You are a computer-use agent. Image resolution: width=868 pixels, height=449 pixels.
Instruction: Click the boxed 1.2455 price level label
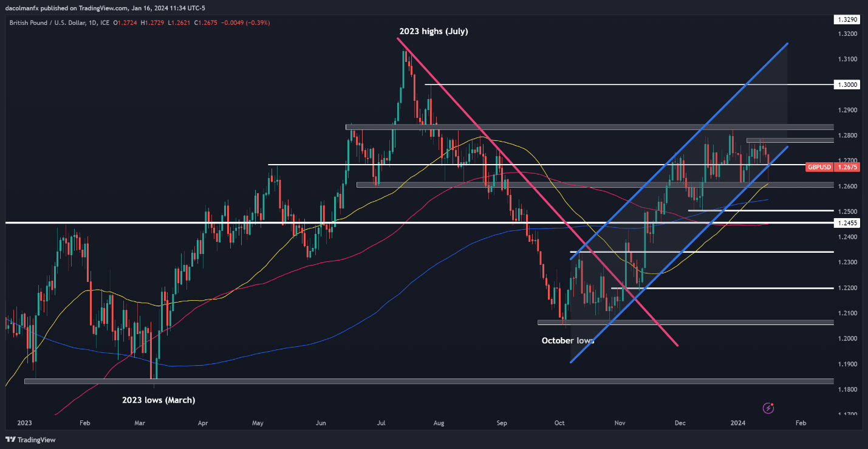click(847, 223)
